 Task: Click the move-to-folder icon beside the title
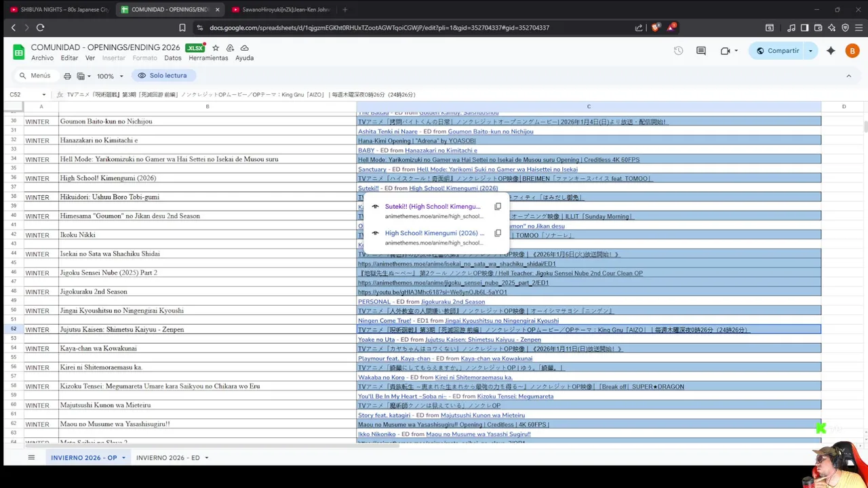(230, 48)
